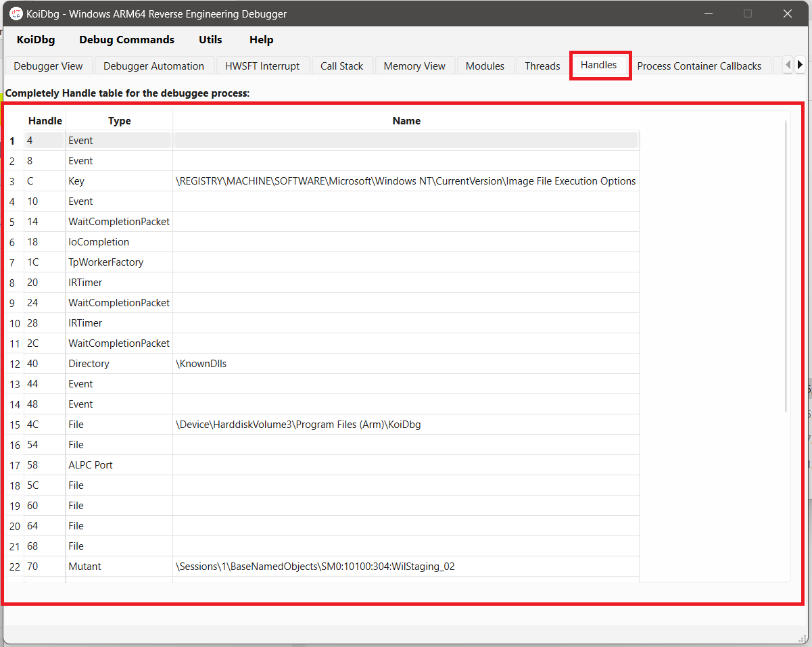Click the KoiDbg koi logo in title bar

(16, 14)
